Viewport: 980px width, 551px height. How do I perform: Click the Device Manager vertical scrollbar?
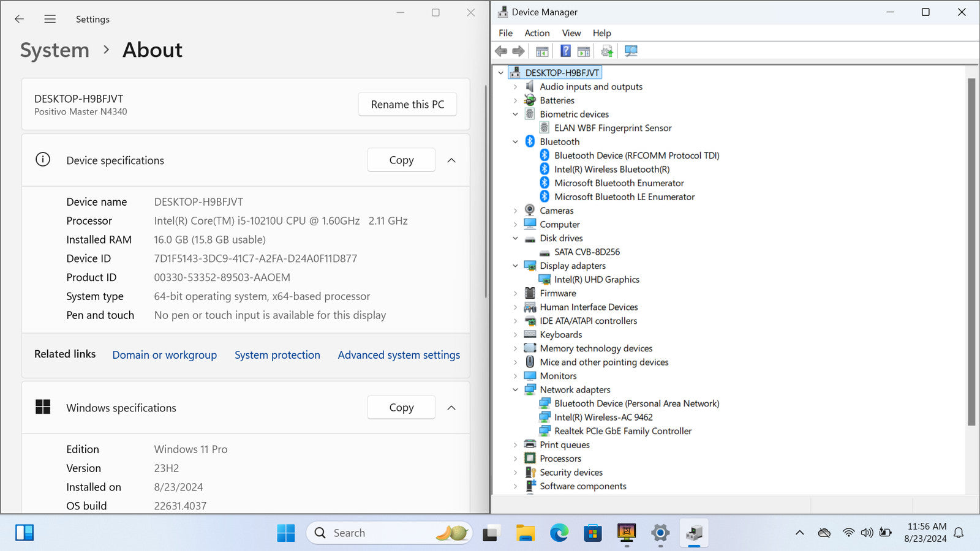point(971,251)
